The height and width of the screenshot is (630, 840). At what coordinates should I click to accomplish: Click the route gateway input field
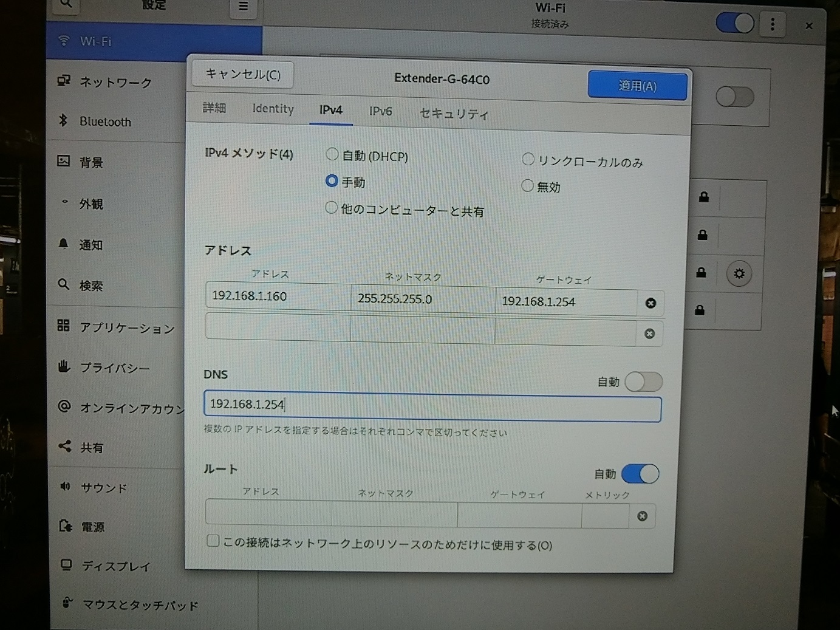click(x=519, y=515)
